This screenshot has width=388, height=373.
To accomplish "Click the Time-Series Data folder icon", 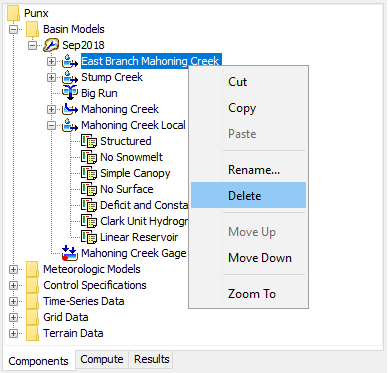I will pyautogui.click(x=32, y=301).
